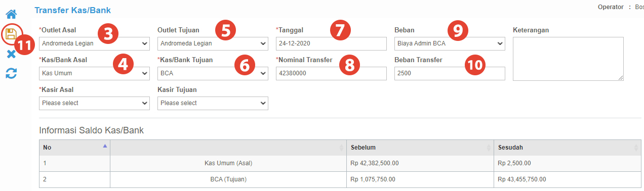Sort the Sesudah column with its arrows
This screenshot has height=191, width=644.
pos(637,148)
